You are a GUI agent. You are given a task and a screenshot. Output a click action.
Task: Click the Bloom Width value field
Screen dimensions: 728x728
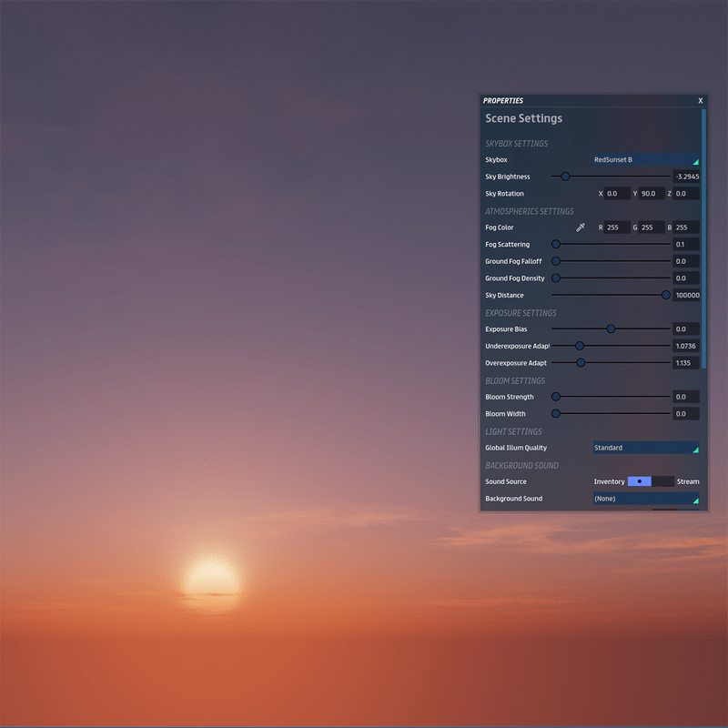click(686, 414)
